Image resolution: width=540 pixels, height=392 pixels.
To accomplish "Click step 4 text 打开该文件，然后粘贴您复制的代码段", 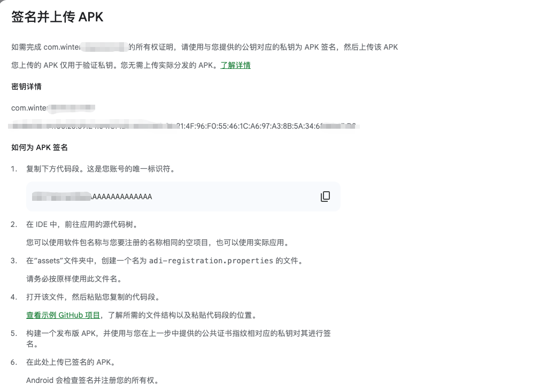I will pos(93,297).
